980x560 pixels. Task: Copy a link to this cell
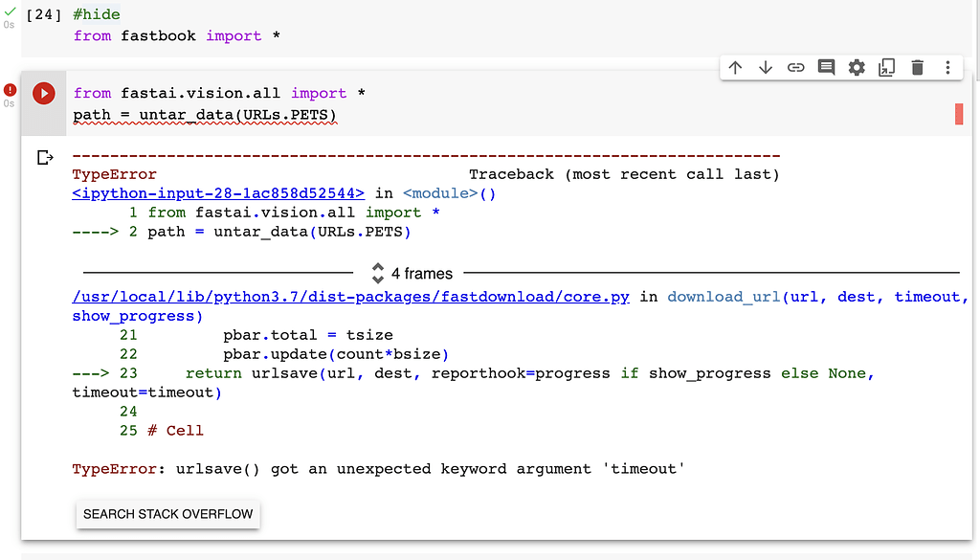tap(795, 67)
